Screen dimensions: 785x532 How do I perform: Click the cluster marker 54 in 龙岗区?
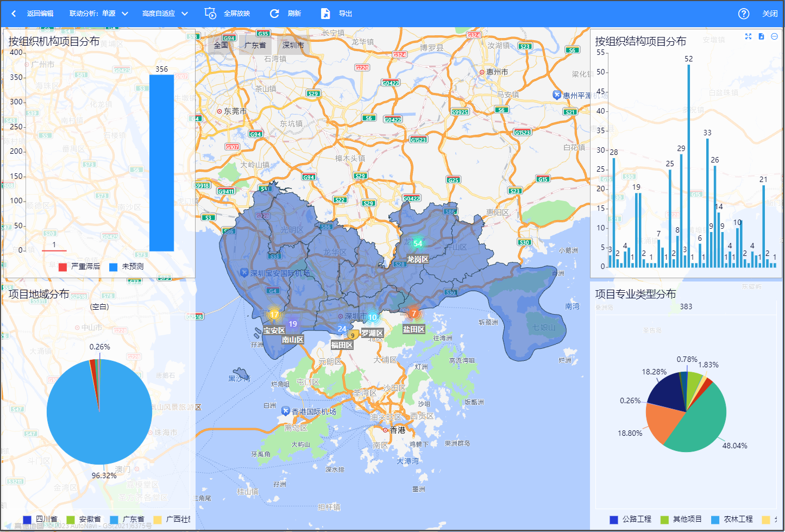point(417,243)
